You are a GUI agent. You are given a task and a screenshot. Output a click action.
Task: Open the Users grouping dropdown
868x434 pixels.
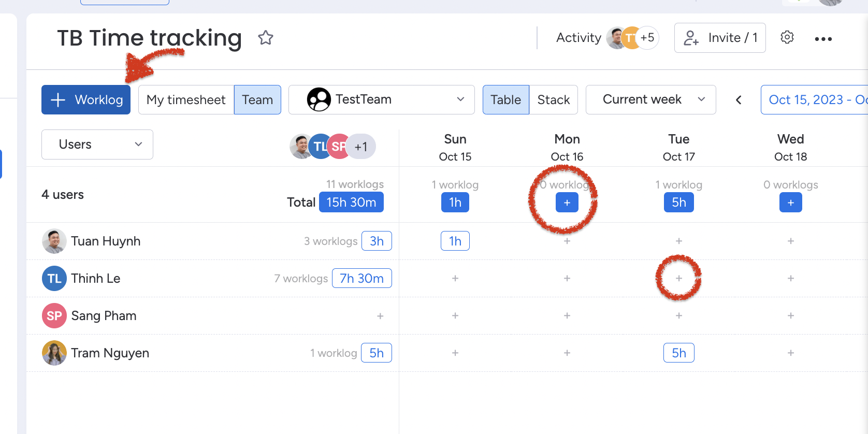tap(97, 144)
